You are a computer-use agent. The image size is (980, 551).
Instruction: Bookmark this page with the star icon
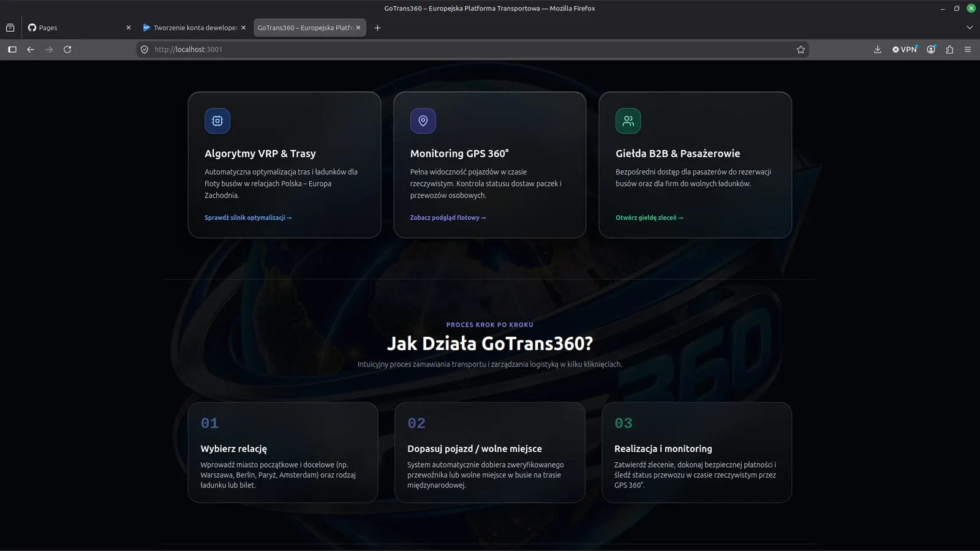pyautogui.click(x=801, y=50)
